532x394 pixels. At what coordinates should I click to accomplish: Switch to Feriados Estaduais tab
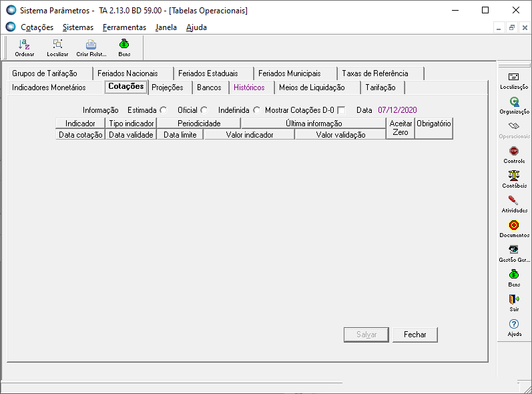pos(214,73)
